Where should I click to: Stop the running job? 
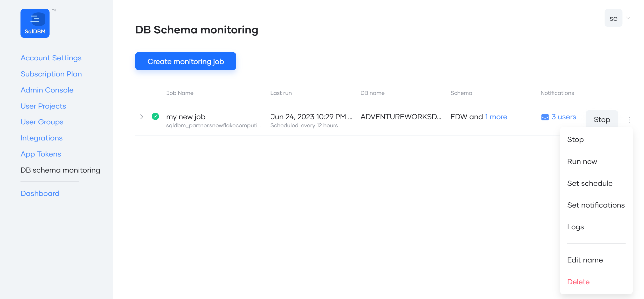[601, 119]
